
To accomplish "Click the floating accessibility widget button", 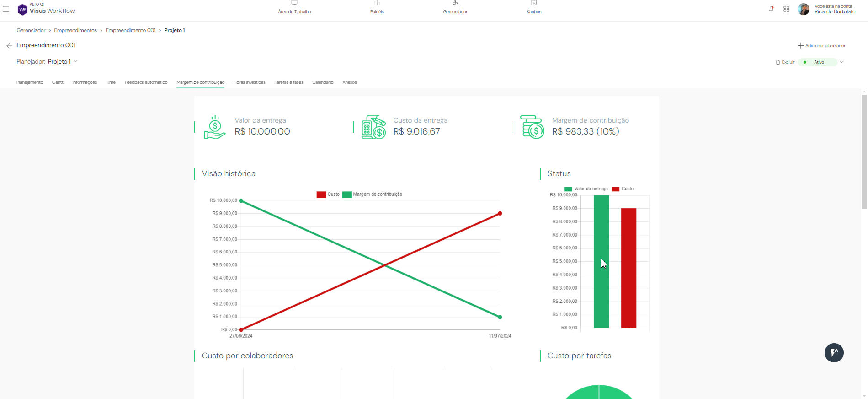I will (834, 353).
